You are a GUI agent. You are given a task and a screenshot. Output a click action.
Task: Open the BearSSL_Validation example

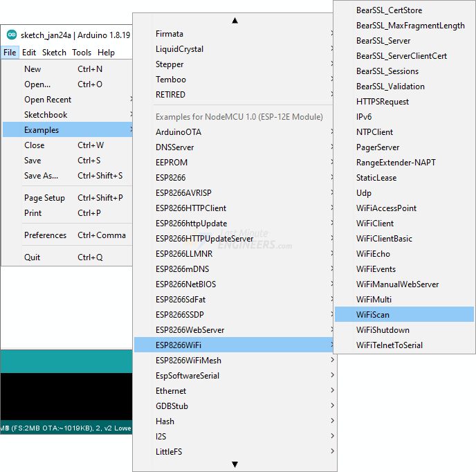(390, 87)
